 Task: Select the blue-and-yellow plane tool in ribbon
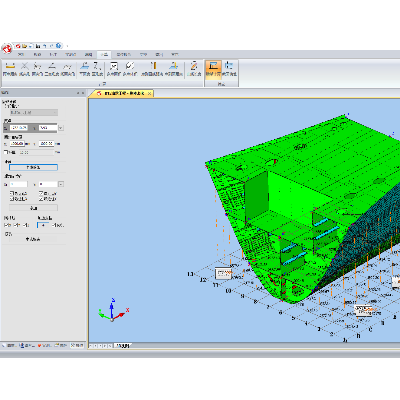173,69
